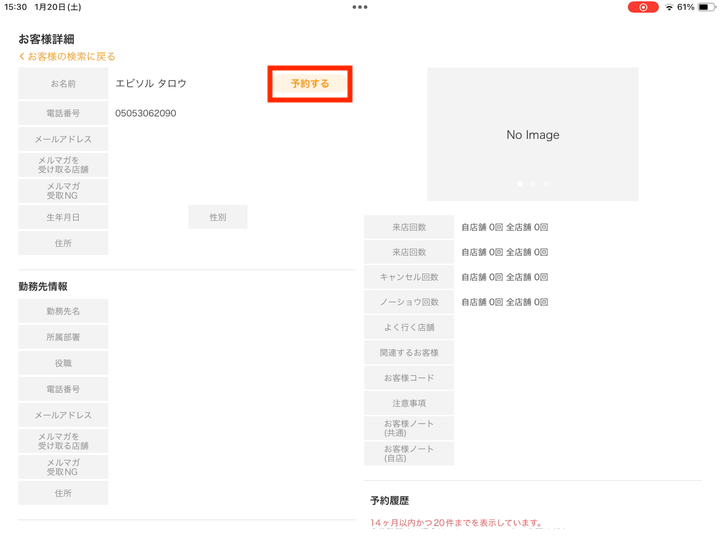The image size is (720, 540).
Task: Select the 役職 label cell
Action: pos(63,363)
